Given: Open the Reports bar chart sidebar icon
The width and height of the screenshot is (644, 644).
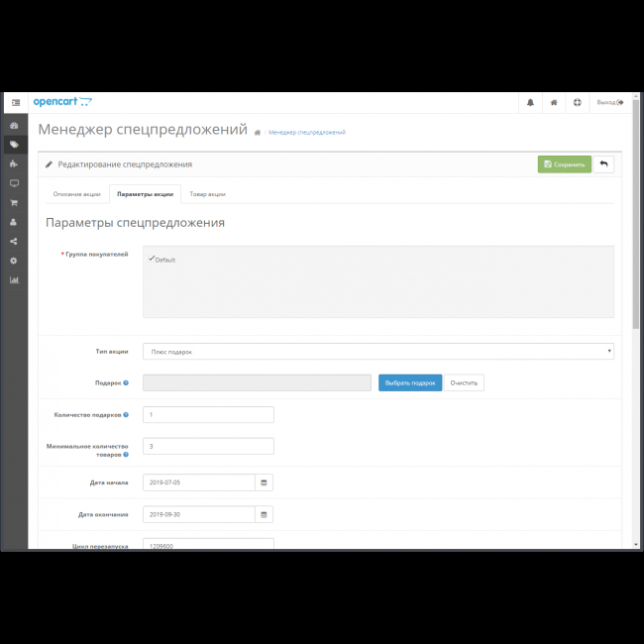Looking at the screenshot, I should [x=14, y=279].
